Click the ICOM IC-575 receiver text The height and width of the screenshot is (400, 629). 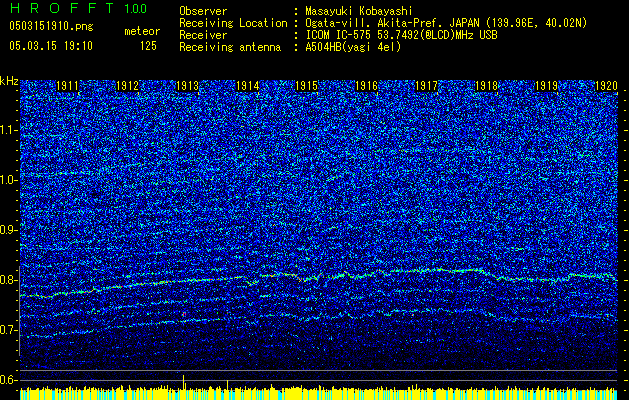(x=401, y=35)
